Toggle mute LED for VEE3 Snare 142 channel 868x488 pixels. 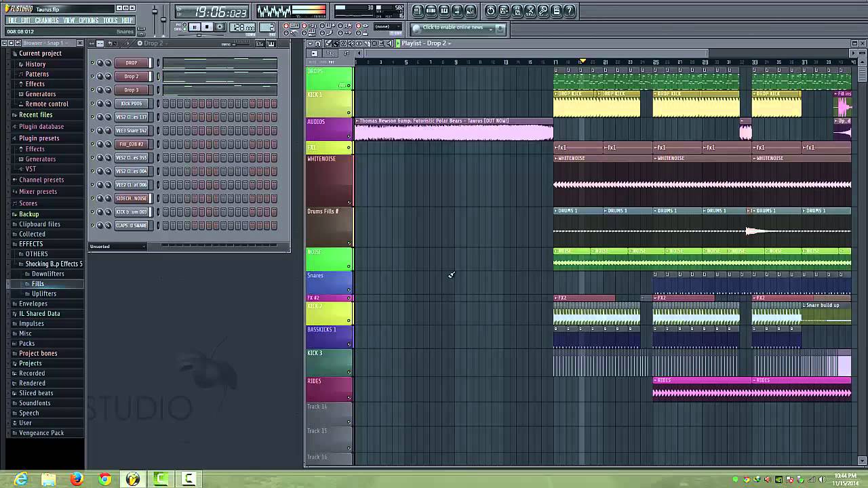click(92, 131)
